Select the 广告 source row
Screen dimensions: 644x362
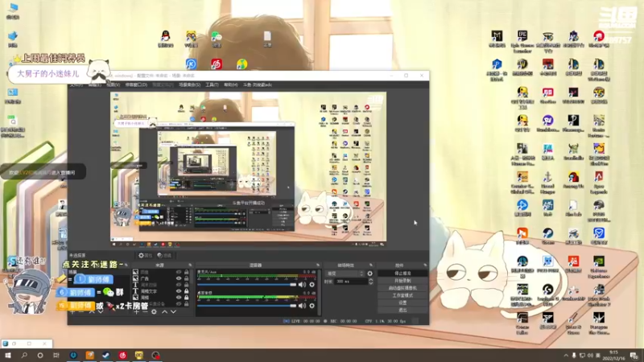click(160, 278)
